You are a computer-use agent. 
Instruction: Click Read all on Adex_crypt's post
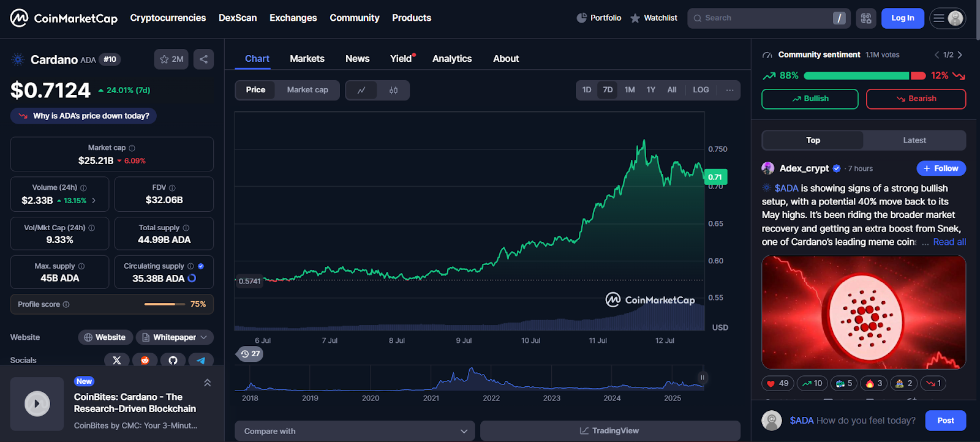pos(949,242)
